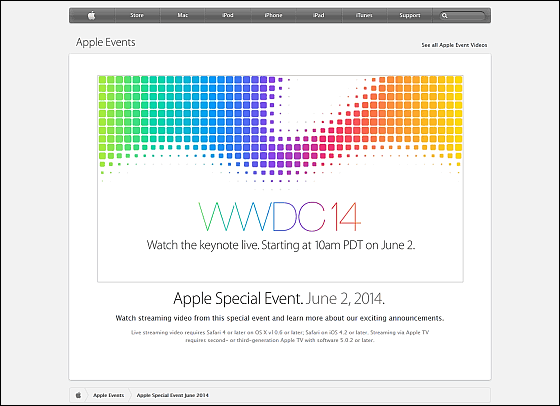Open Apple Events breadcrumb link

[109, 395]
